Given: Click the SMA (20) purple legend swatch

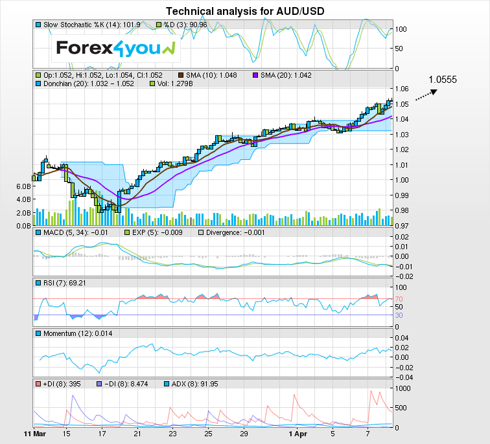Looking at the screenshot, I should (256, 75).
